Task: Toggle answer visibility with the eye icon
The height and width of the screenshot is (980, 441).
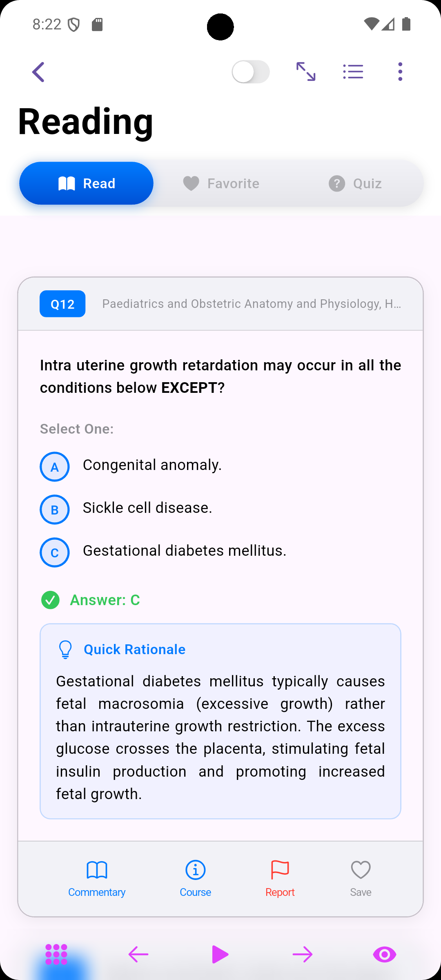Action: click(x=385, y=954)
